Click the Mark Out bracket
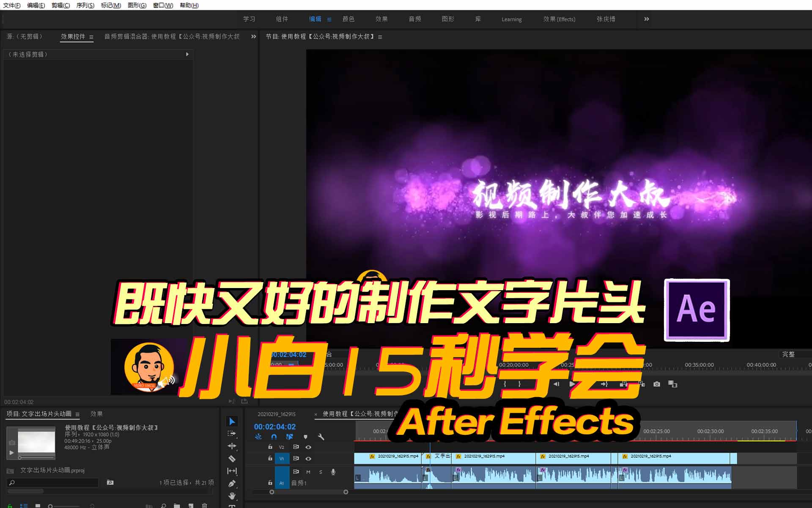 pyautogui.click(x=519, y=384)
